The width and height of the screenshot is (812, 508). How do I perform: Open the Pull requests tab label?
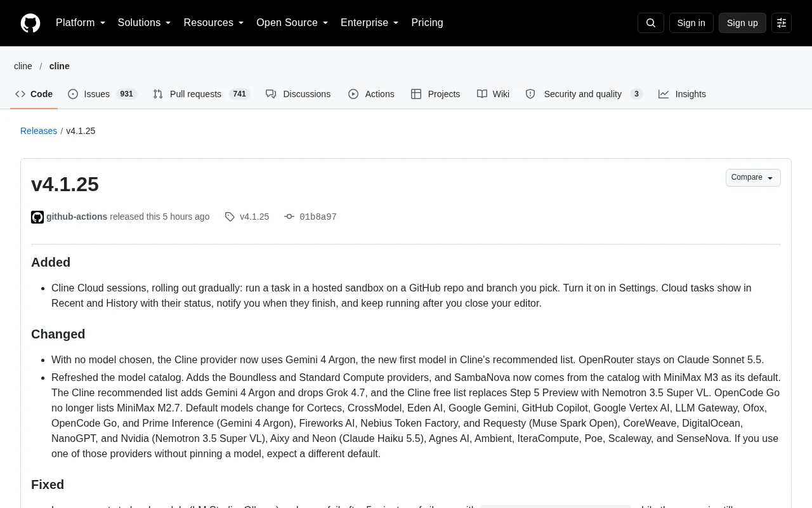(x=195, y=94)
